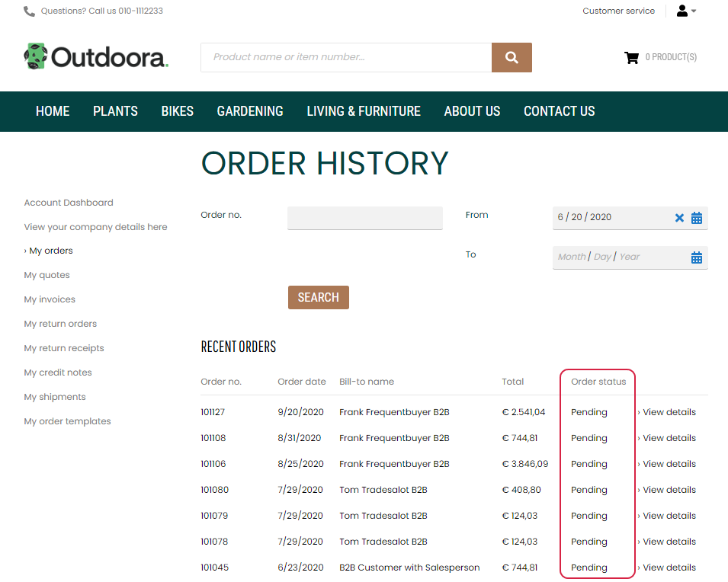Screen dimensions: 728x582
Task: Go to HOME menu
Action: 53,111
